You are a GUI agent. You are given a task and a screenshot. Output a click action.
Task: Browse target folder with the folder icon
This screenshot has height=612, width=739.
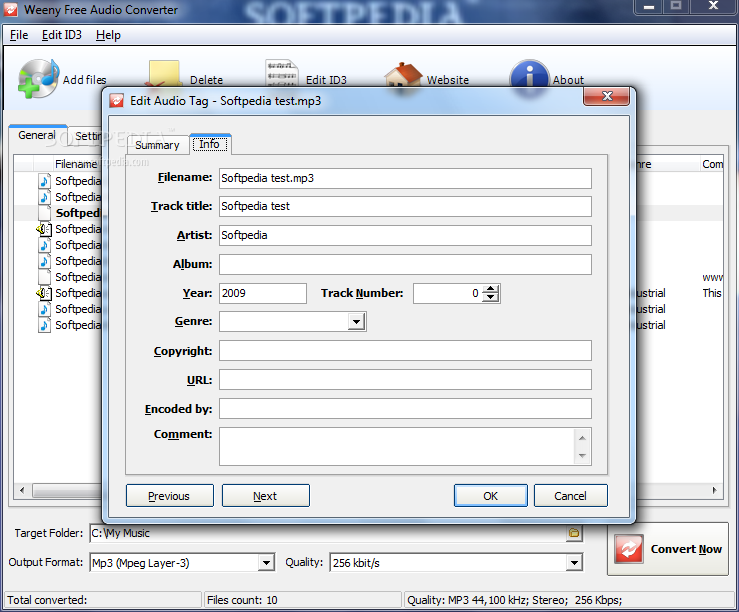click(x=574, y=533)
